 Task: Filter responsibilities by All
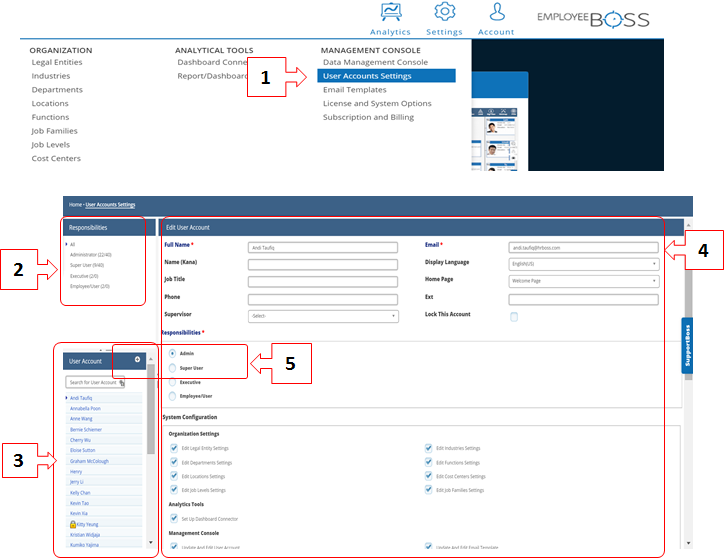tap(72, 244)
